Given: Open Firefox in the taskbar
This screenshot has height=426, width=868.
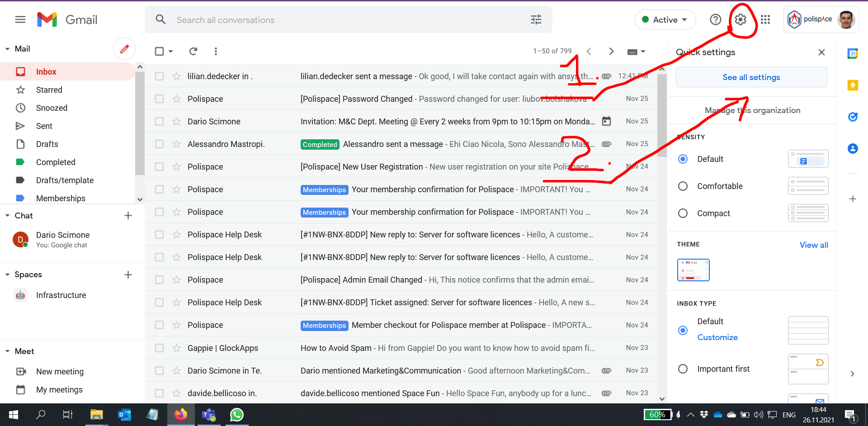Looking at the screenshot, I should pyautogui.click(x=181, y=415).
